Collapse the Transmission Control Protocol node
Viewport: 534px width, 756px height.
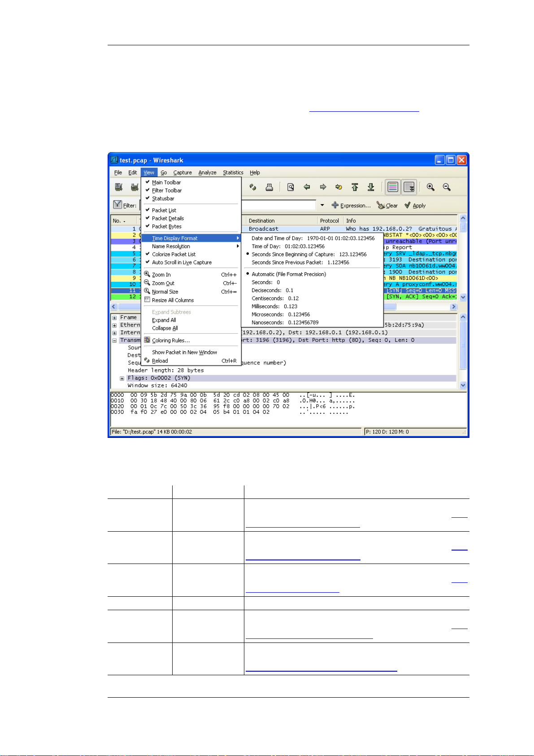point(115,341)
